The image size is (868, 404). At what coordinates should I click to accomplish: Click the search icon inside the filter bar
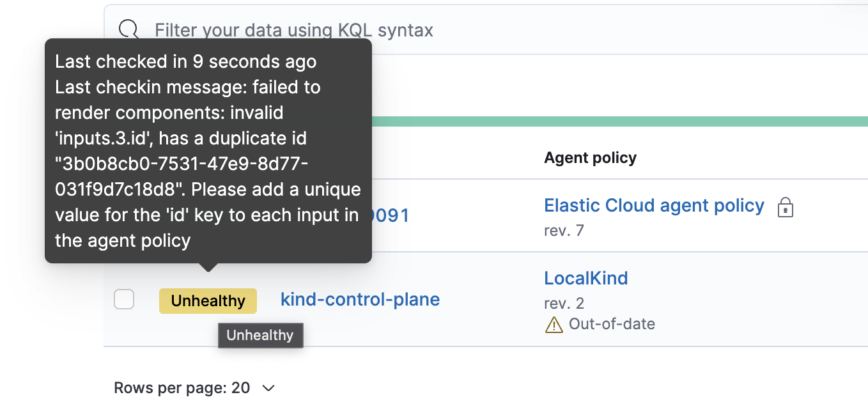pos(128,29)
